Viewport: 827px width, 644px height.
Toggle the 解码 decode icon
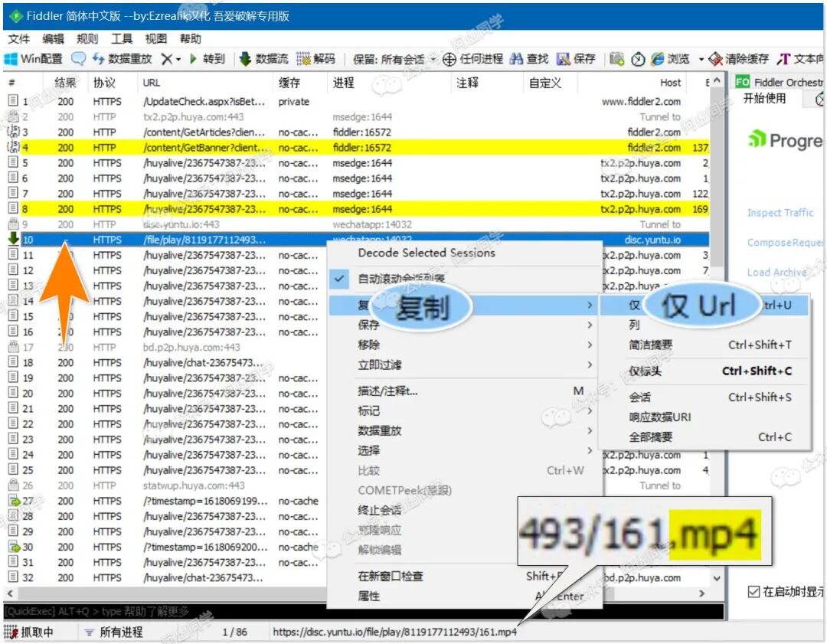(303, 58)
